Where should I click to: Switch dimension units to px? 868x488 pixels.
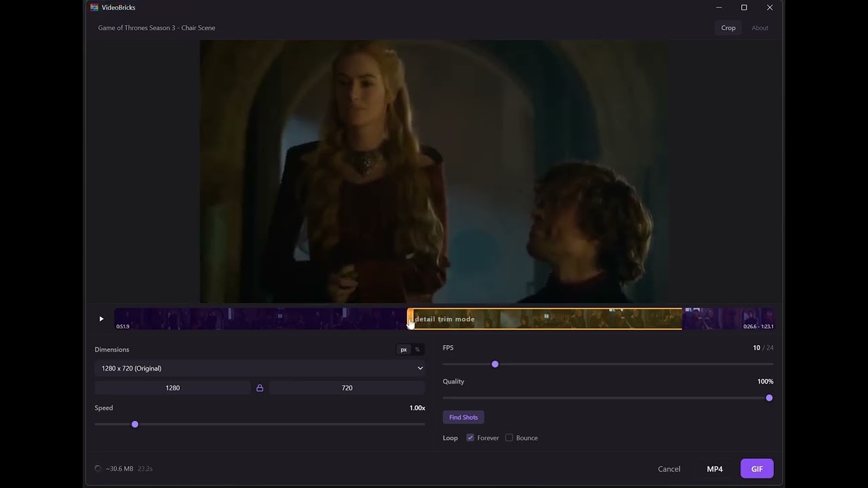tap(403, 350)
